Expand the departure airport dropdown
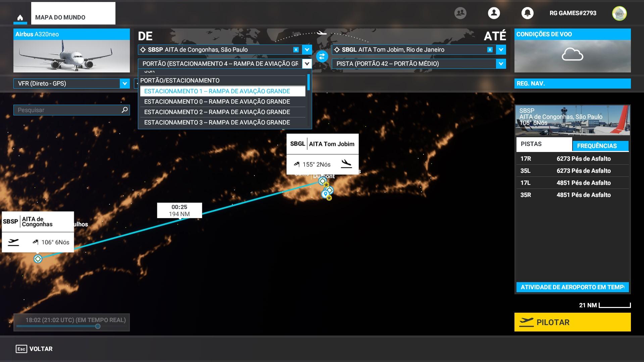 coord(307,50)
